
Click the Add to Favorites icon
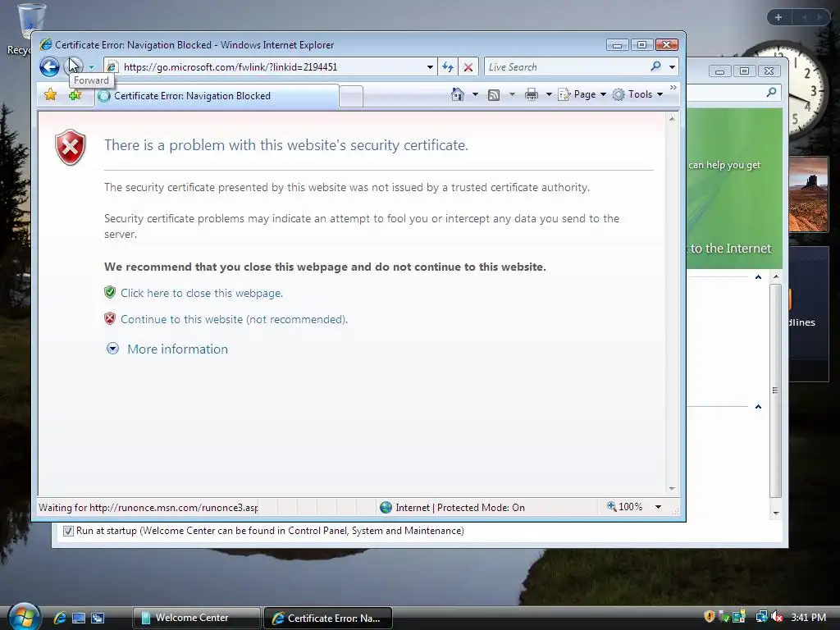pyautogui.click(x=75, y=95)
